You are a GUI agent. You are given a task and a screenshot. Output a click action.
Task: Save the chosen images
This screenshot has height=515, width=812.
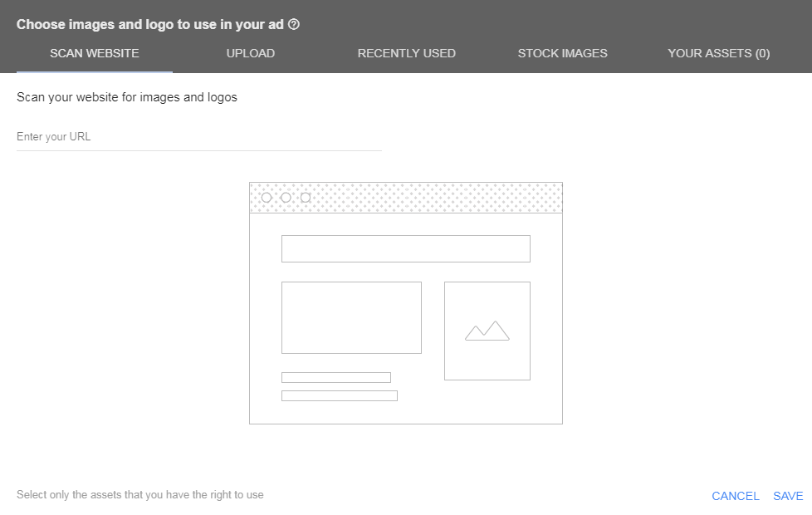tap(788, 496)
